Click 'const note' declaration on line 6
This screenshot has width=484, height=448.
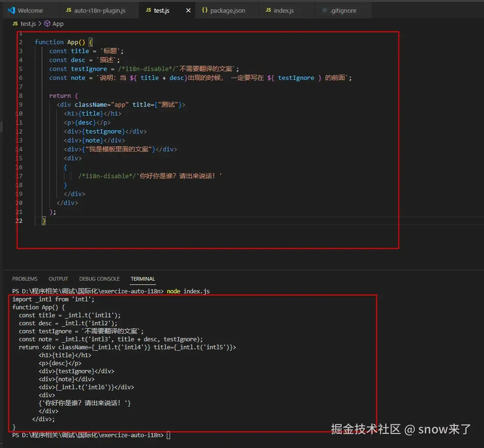pos(67,78)
